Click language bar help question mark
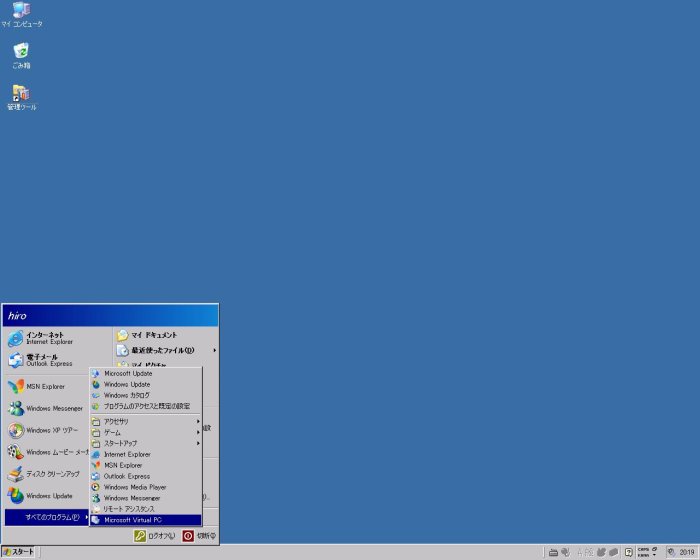The image size is (700, 560). tap(629, 553)
